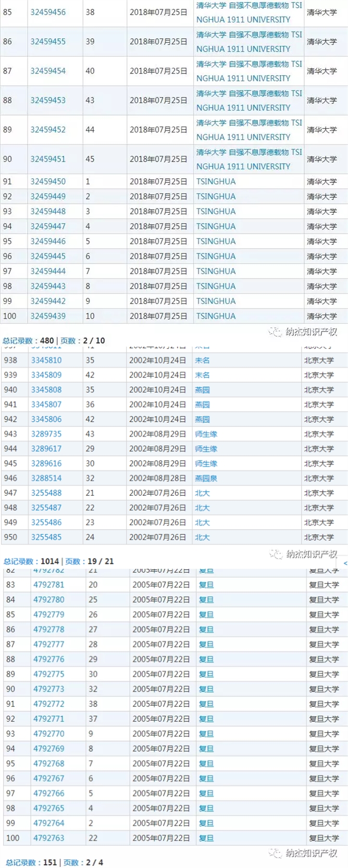Screen dimensions: 348x868
Task: Open trademark registration number 3345806
Action: (x=46, y=419)
